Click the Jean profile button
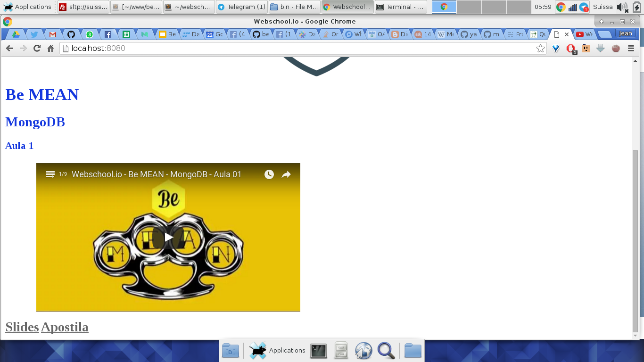 (x=626, y=33)
